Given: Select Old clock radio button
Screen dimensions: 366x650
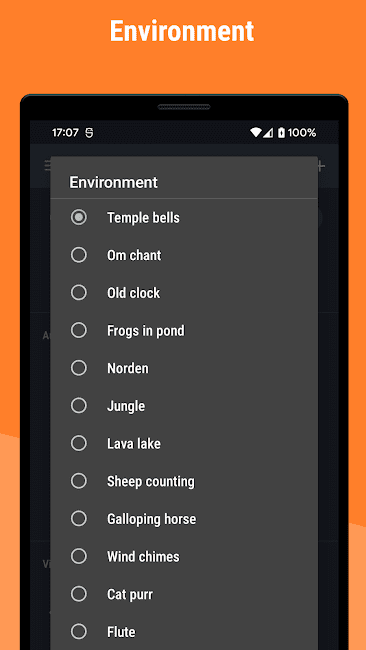Looking at the screenshot, I should [79, 293].
